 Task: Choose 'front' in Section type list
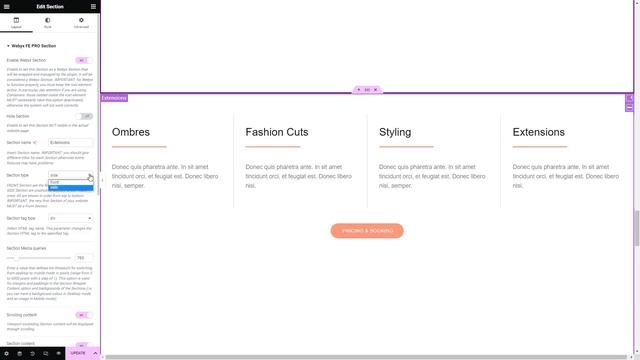(x=71, y=182)
